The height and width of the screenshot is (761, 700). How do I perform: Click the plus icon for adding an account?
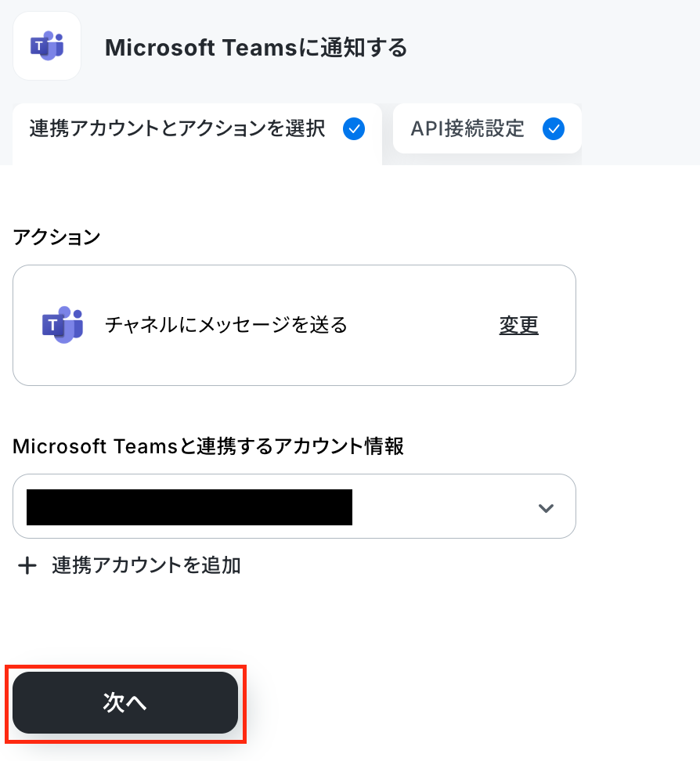click(27, 566)
